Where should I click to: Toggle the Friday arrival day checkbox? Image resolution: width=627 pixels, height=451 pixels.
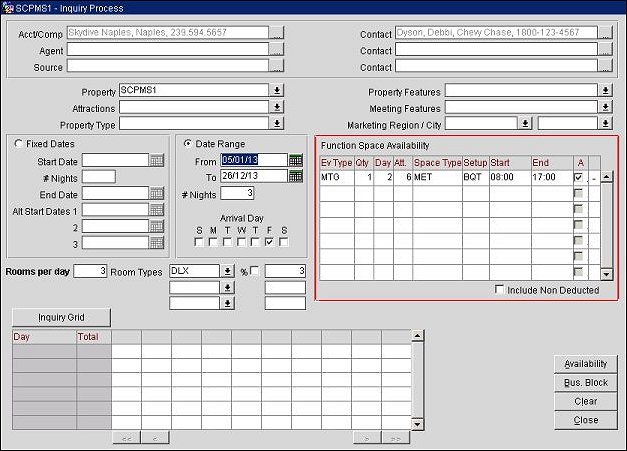coord(269,241)
